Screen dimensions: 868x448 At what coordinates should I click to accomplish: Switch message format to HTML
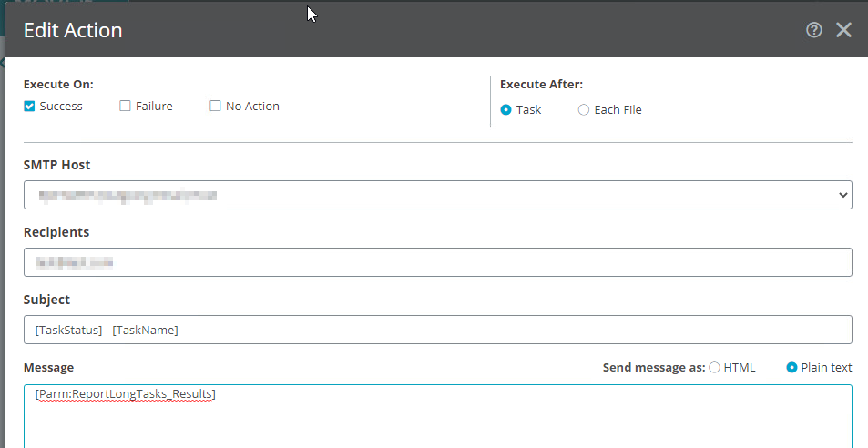[x=715, y=368]
